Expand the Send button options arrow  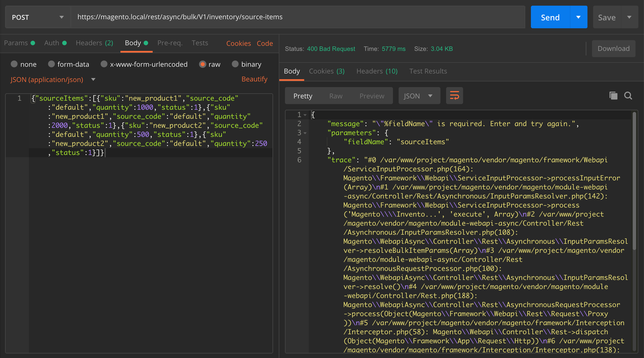[x=578, y=17]
